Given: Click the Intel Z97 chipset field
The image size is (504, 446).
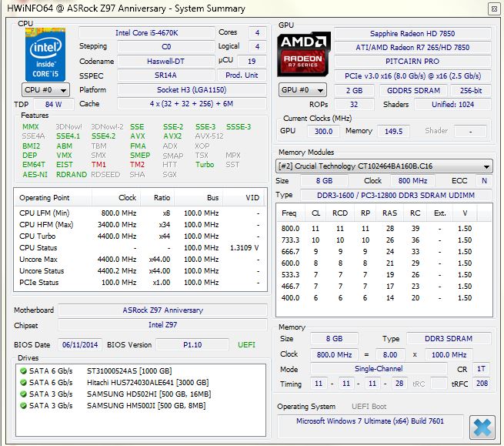Looking at the screenshot, I should point(162,325).
